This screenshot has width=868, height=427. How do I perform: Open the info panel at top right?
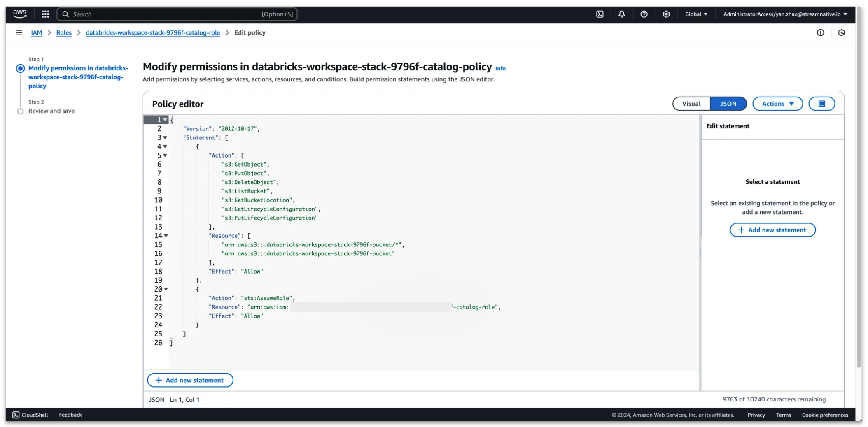(x=821, y=32)
